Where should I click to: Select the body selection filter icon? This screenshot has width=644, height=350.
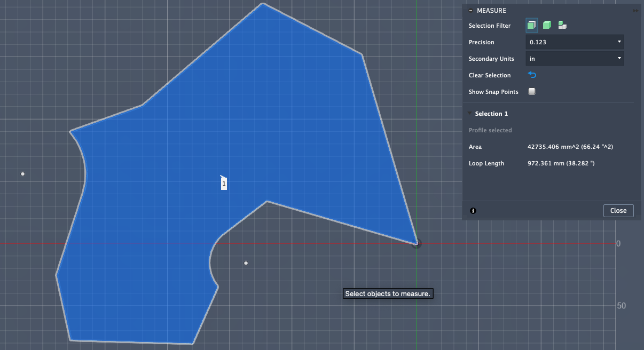pyautogui.click(x=546, y=25)
